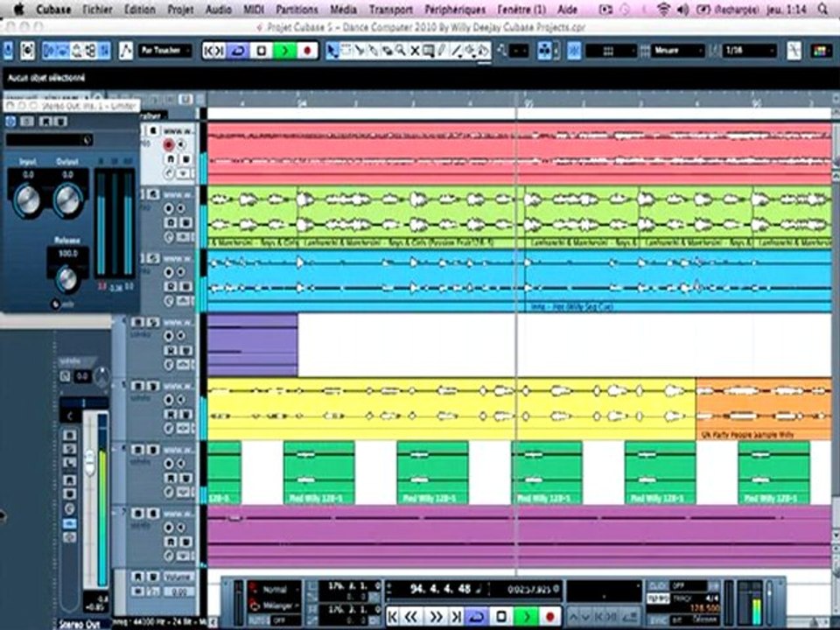
Task: Click the 4/4 time signature value
Action: pos(712,598)
